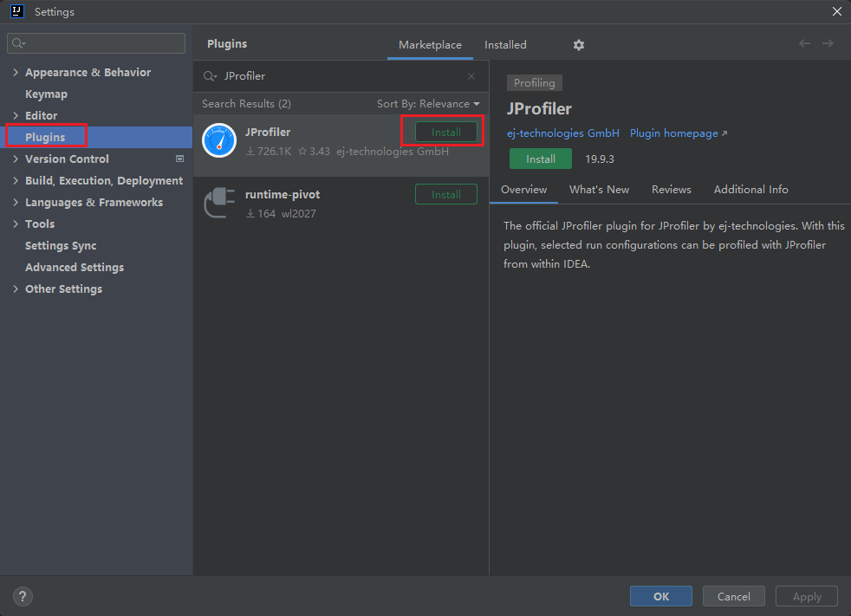Confirm settings with OK button
Image resolution: width=851 pixels, height=616 pixels.
click(661, 596)
